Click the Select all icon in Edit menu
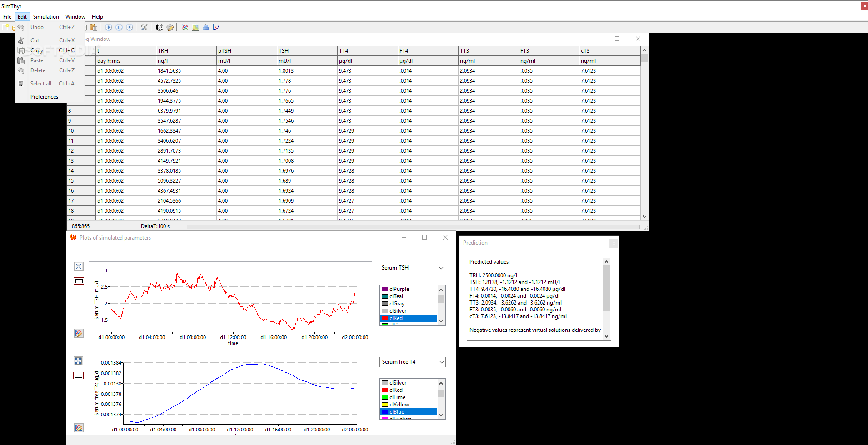Image resolution: width=868 pixels, height=445 pixels. (21, 84)
